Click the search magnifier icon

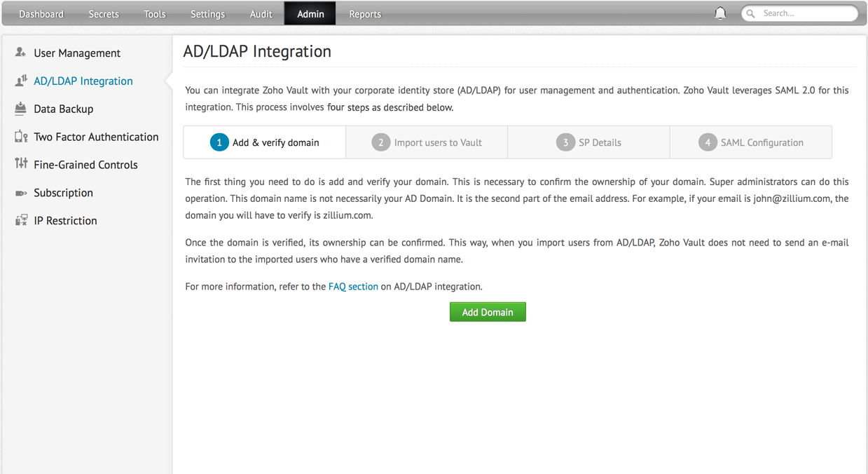[x=750, y=13]
